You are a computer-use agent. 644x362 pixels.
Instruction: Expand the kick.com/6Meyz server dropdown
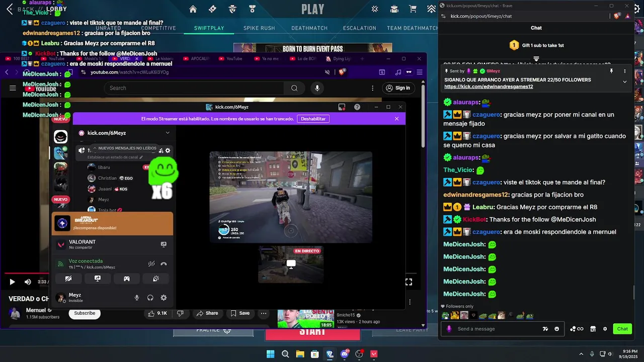pos(168,133)
